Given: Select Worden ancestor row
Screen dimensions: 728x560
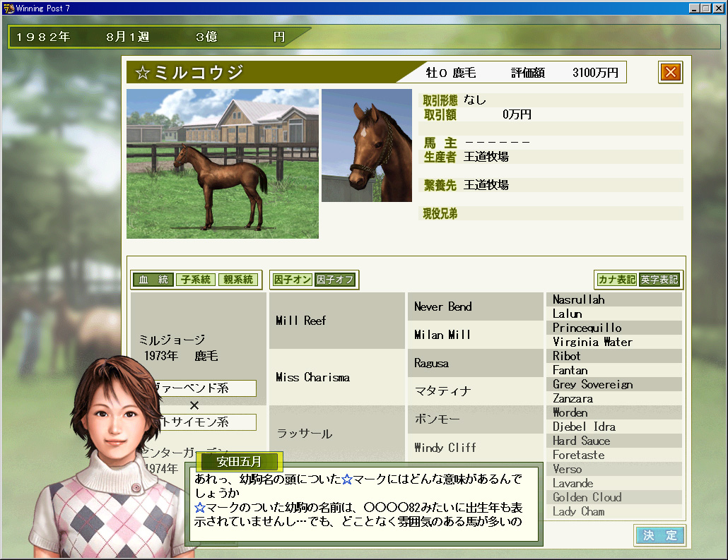Looking at the screenshot, I should click(614, 412).
